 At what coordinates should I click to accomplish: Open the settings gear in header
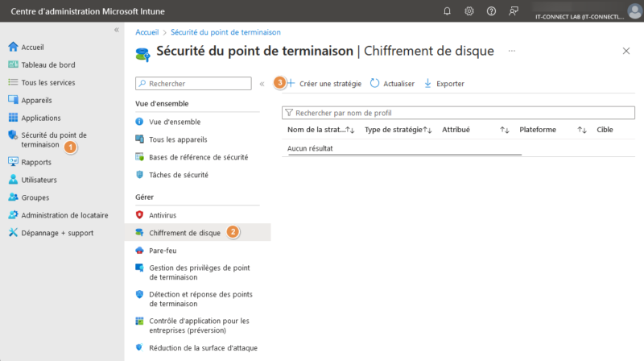point(469,11)
